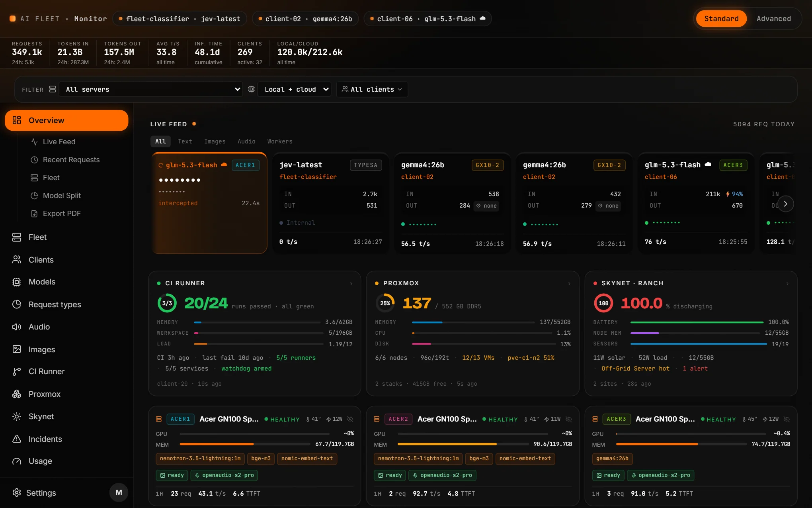Expand the CI Runner panel chevron

(x=351, y=284)
